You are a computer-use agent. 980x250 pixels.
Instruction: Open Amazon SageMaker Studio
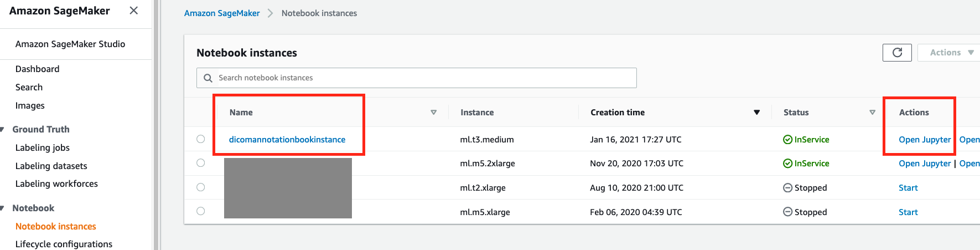click(x=70, y=44)
